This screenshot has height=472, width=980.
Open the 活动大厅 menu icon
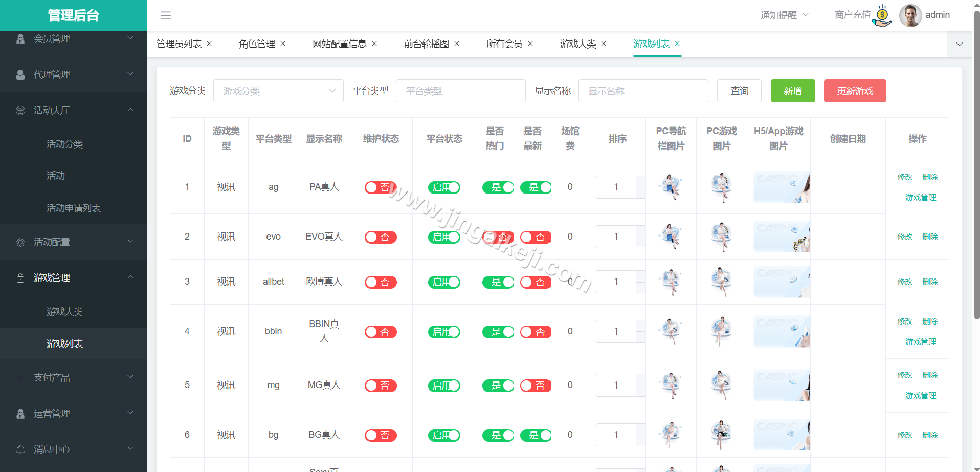20,110
